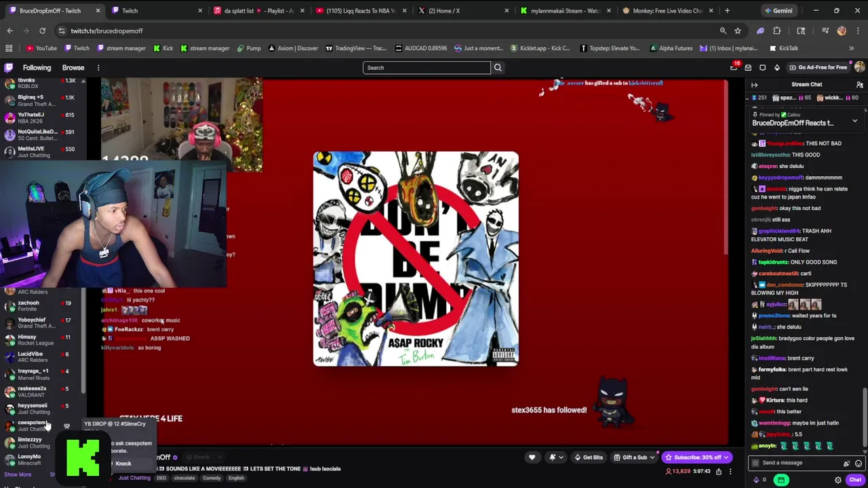Click into the Twitch search field
The height and width of the screenshot is (488, 868).
(427, 68)
